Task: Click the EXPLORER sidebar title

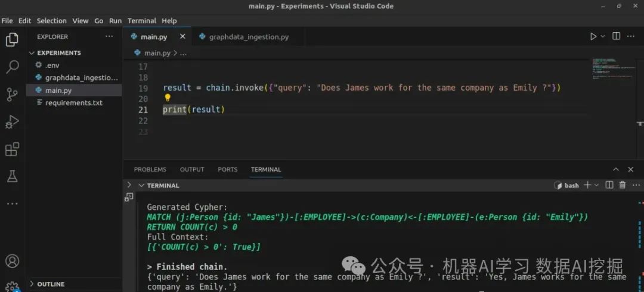Action: point(52,36)
